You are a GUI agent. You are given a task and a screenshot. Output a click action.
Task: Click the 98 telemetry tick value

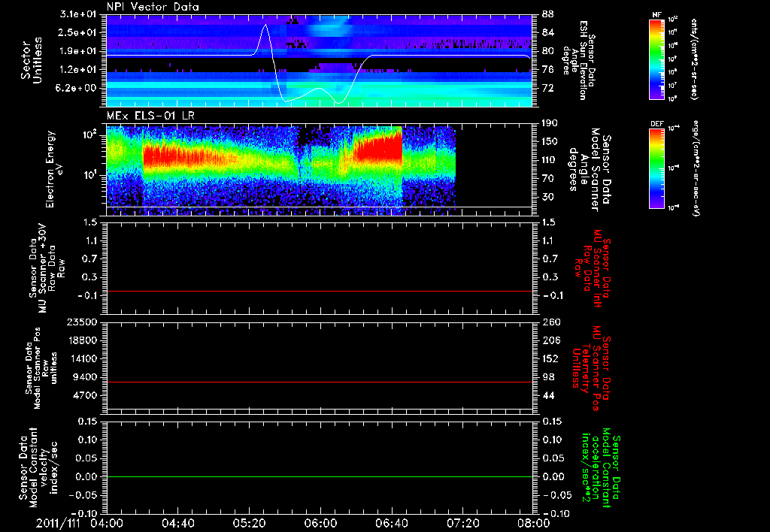tap(547, 377)
